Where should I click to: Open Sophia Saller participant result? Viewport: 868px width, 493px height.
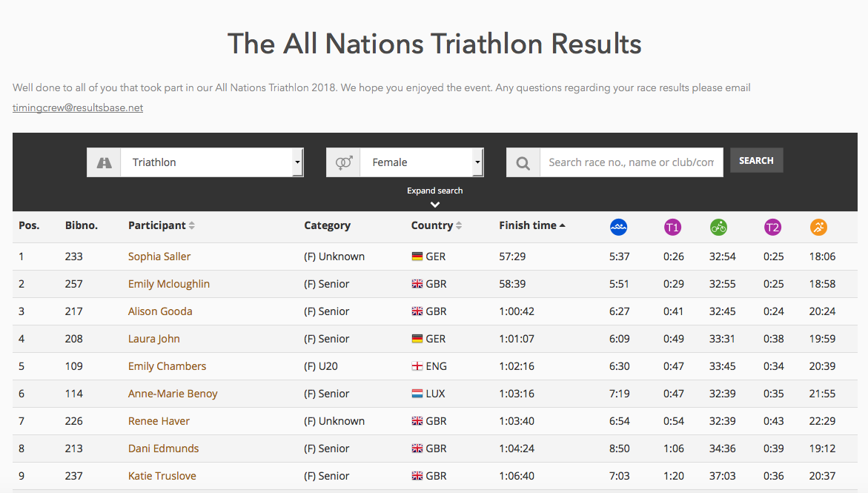click(x=159, y=257)
